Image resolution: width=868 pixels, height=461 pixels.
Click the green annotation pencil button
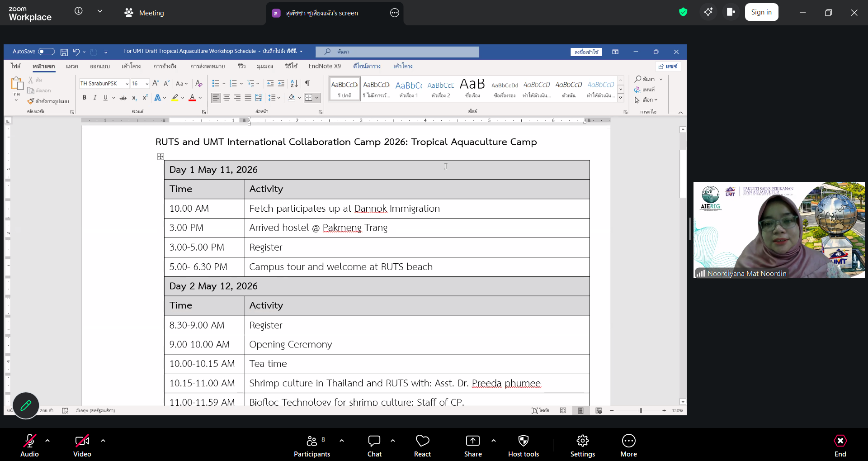click(x=26, y=405)
